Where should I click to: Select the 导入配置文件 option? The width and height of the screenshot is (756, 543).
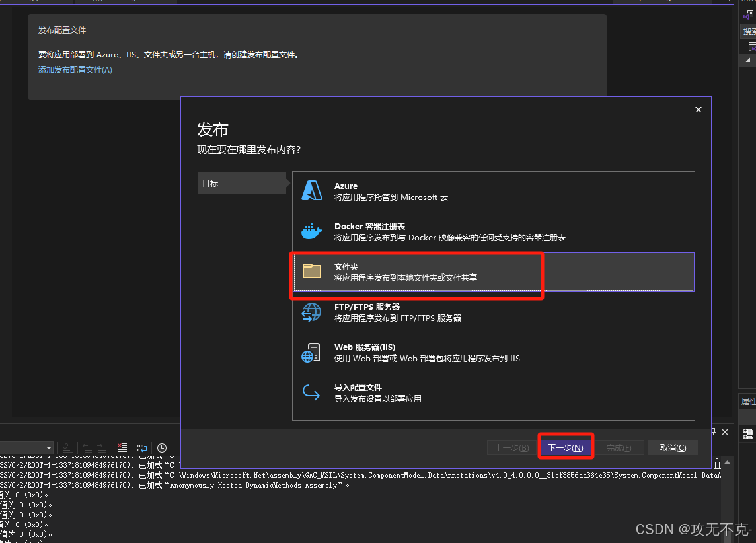point(493,392)
